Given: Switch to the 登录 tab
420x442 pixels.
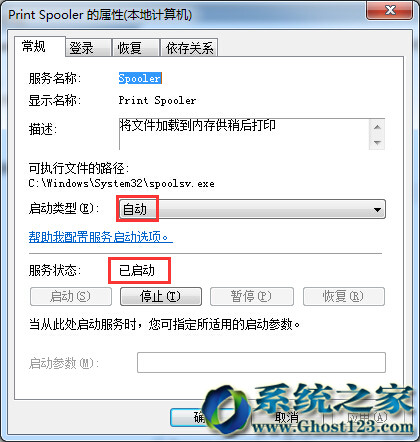Looking at the screenshot, I should 88,48.
